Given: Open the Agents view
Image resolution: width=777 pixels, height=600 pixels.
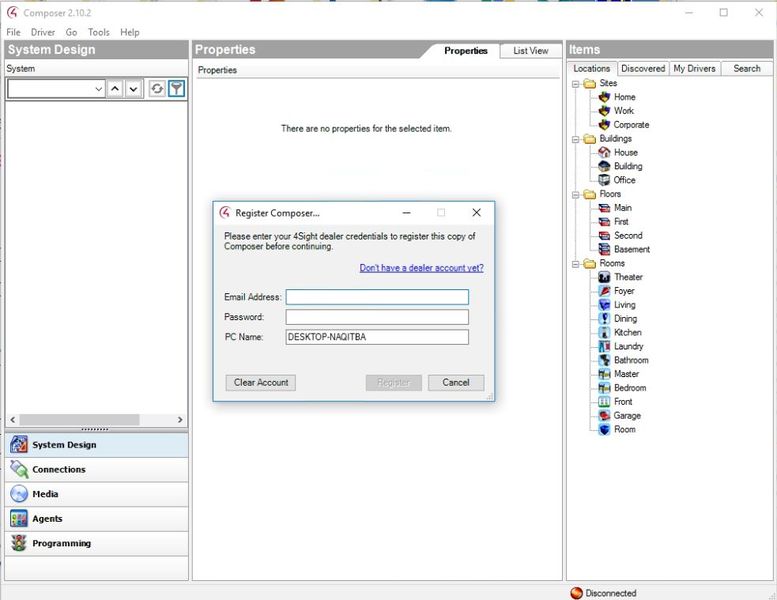Looking at the screenshot, I should (97, 519).
